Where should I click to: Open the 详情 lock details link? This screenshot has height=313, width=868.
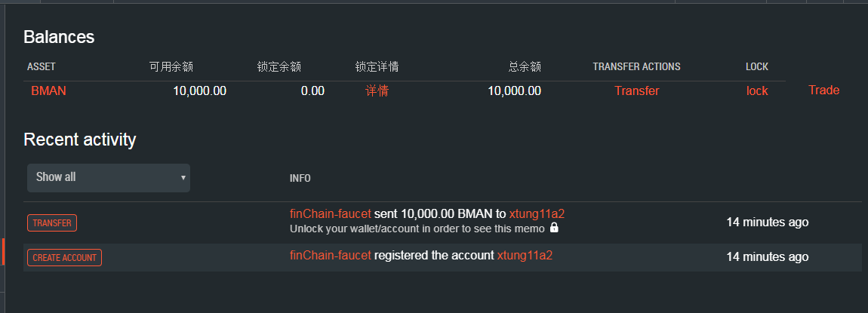pos(377,91)
